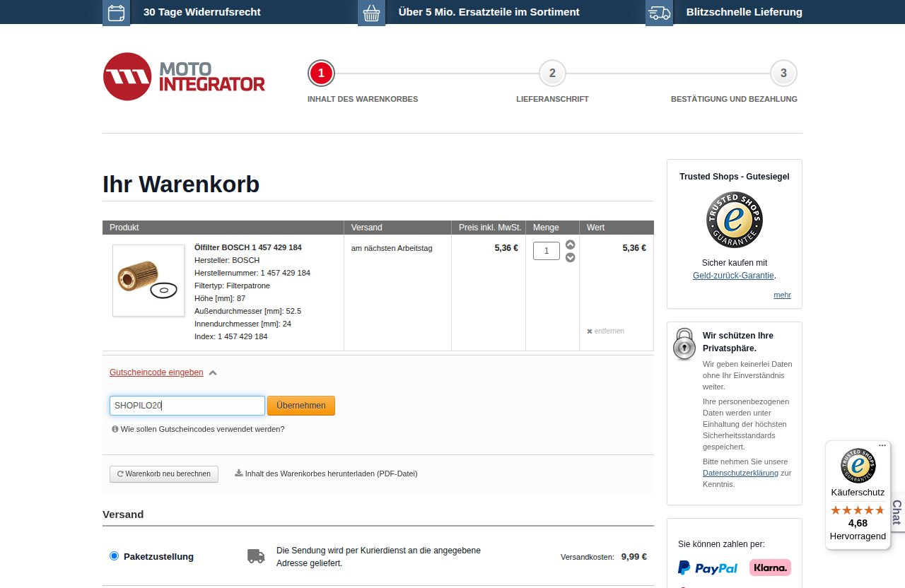Download the cart contents as PDF file
Viewport: 905px width, 588px height.
[326, 474]
